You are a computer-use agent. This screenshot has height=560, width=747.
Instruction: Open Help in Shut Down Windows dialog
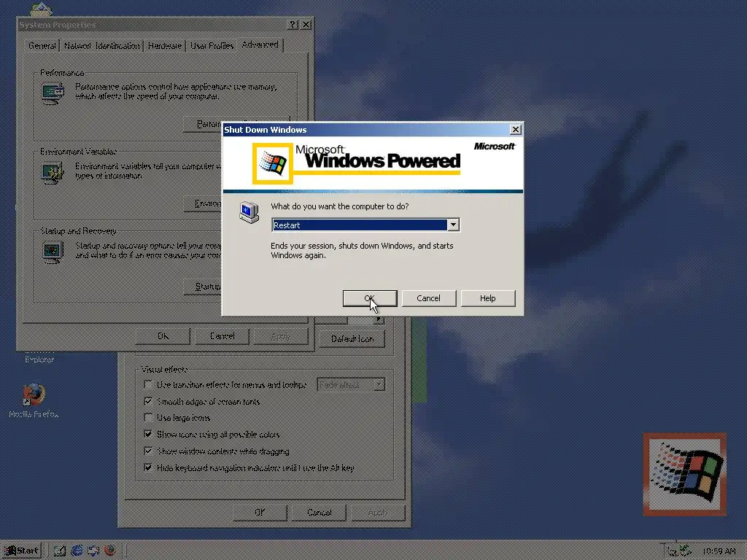[487, 298]
